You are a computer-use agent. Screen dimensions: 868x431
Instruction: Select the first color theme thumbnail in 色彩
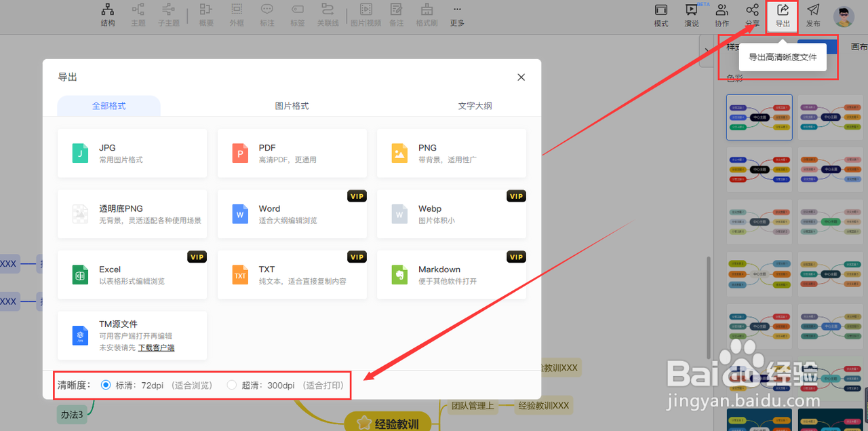759,117
